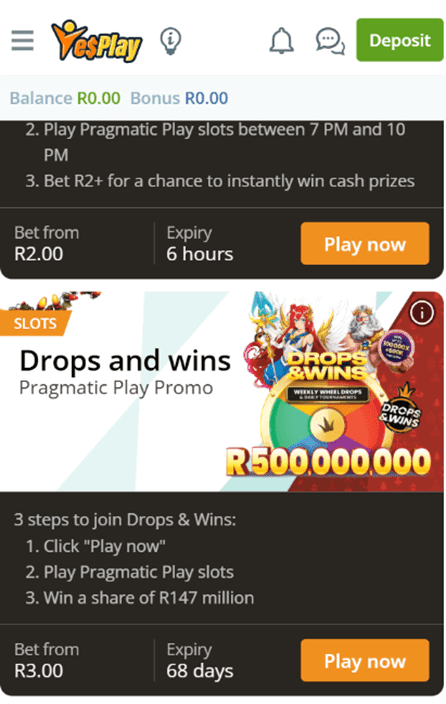Click the 68 days expiry label

click(x=200, y=660)
